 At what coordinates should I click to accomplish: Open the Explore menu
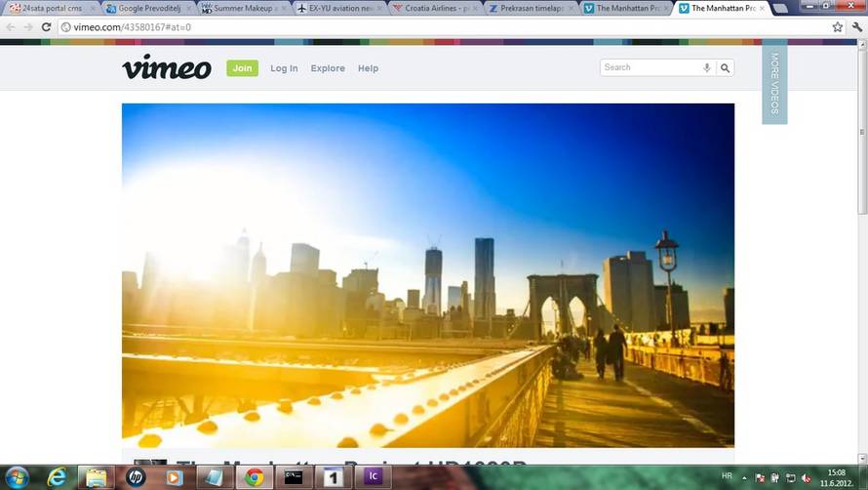coord(328,68)
